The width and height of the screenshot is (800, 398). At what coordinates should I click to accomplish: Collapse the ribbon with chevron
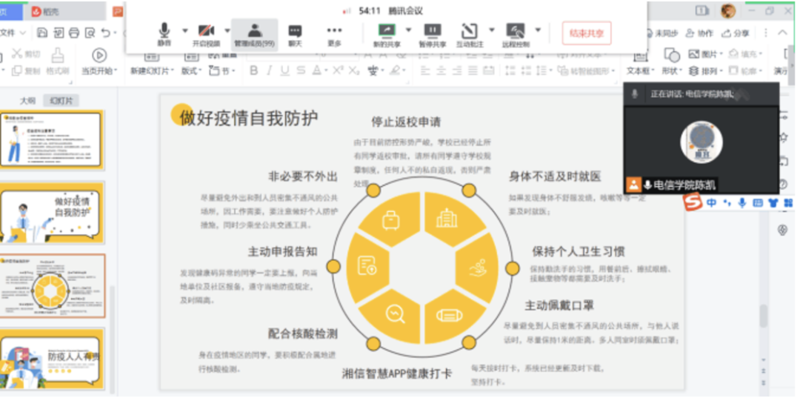[782, 33]
